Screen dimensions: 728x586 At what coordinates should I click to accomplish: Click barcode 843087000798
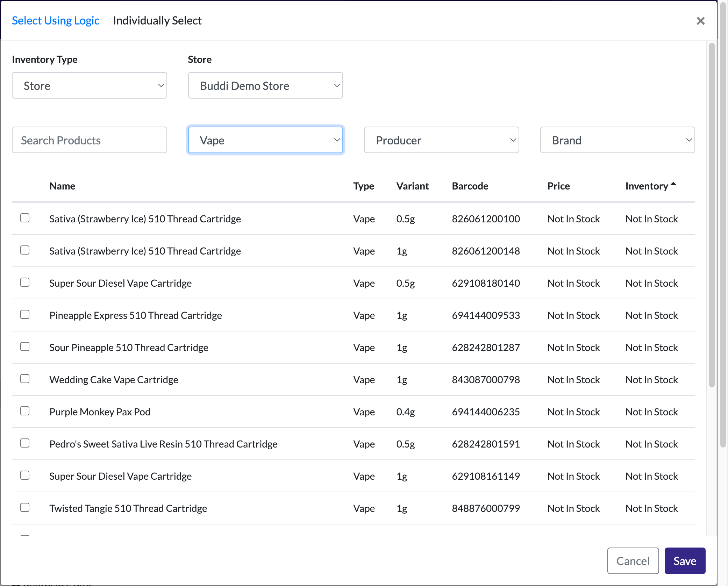pyautogui.click(x=486, y=380)
